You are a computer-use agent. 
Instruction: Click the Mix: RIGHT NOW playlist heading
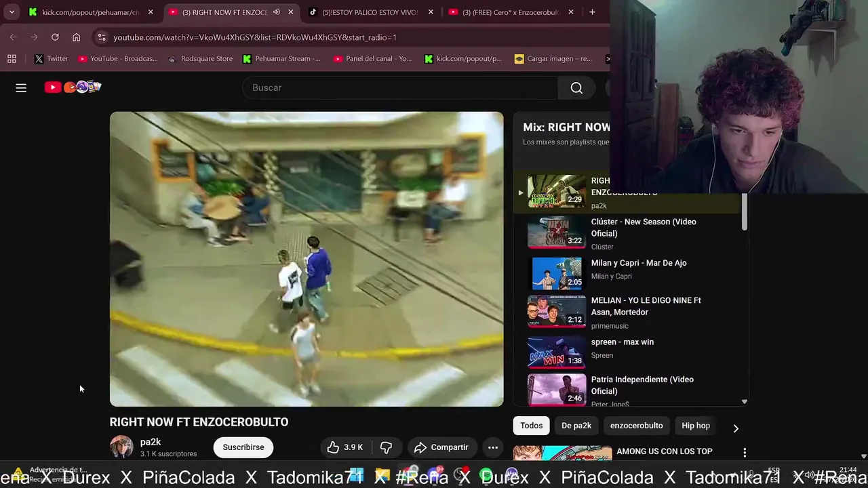(x=566, y=127)
